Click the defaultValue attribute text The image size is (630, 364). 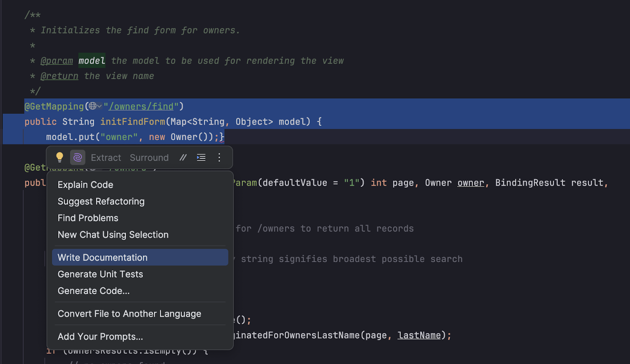(295, 183)
